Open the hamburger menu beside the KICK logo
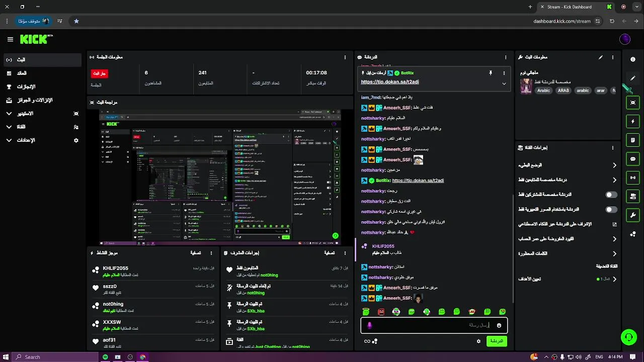644x362 pixels. [10, 39]
